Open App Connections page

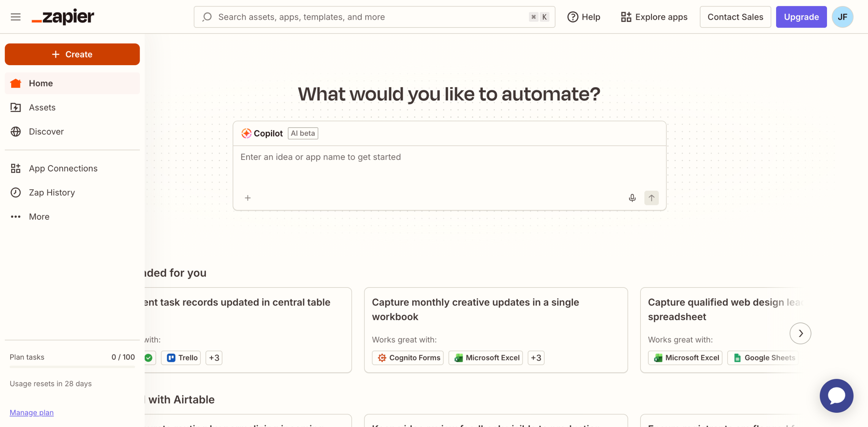[x=63, y=168]
